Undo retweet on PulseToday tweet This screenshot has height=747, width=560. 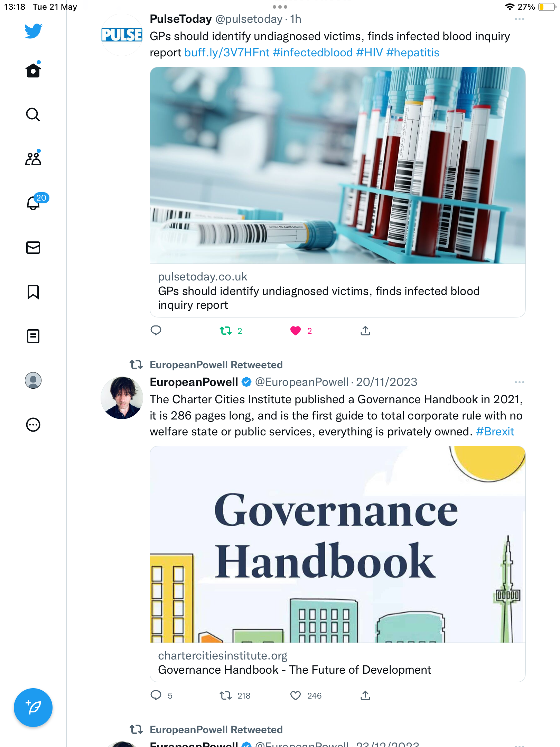click(x=226, y=331)
